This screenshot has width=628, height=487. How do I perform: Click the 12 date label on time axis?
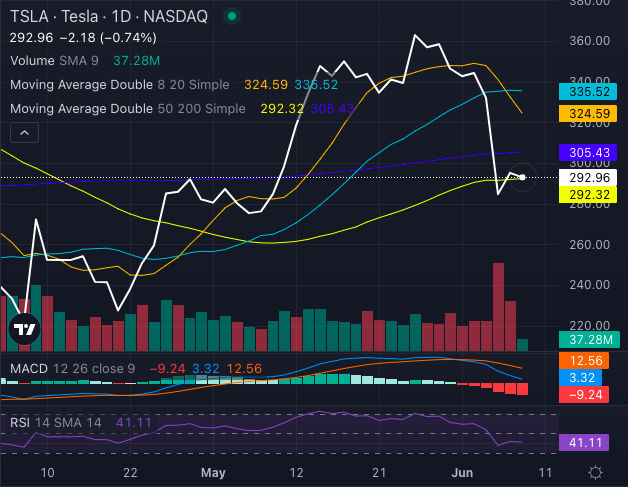(x=296, y=473)
